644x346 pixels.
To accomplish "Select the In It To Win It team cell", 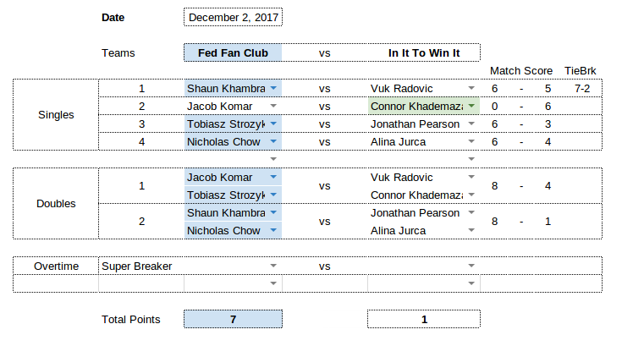I will pyautogui.click(x=424, y=52).
